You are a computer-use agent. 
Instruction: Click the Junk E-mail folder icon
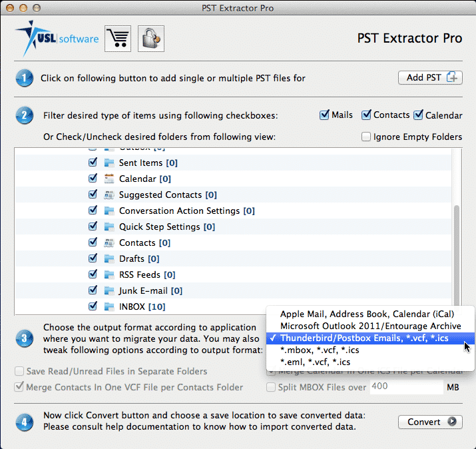coord(109,291)
